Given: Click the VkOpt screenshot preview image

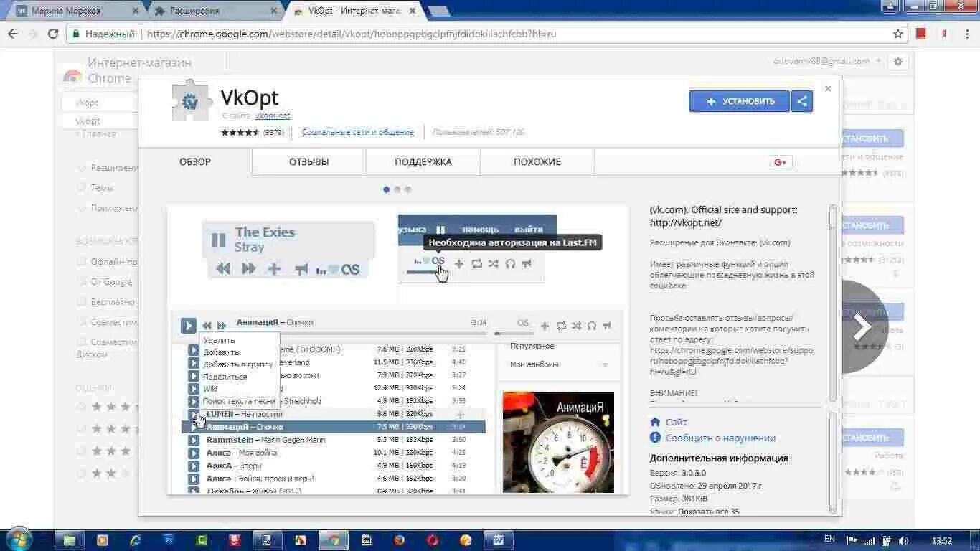Looking at the screenshot, I should [x=398, y=349].
